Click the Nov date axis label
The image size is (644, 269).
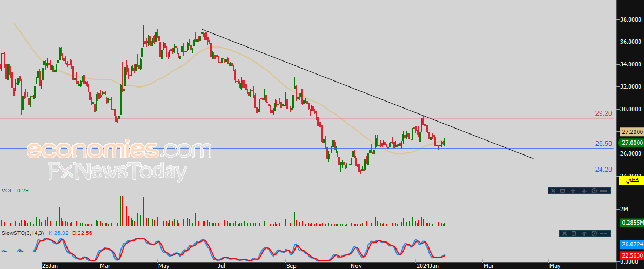click(x=355, y=266)
